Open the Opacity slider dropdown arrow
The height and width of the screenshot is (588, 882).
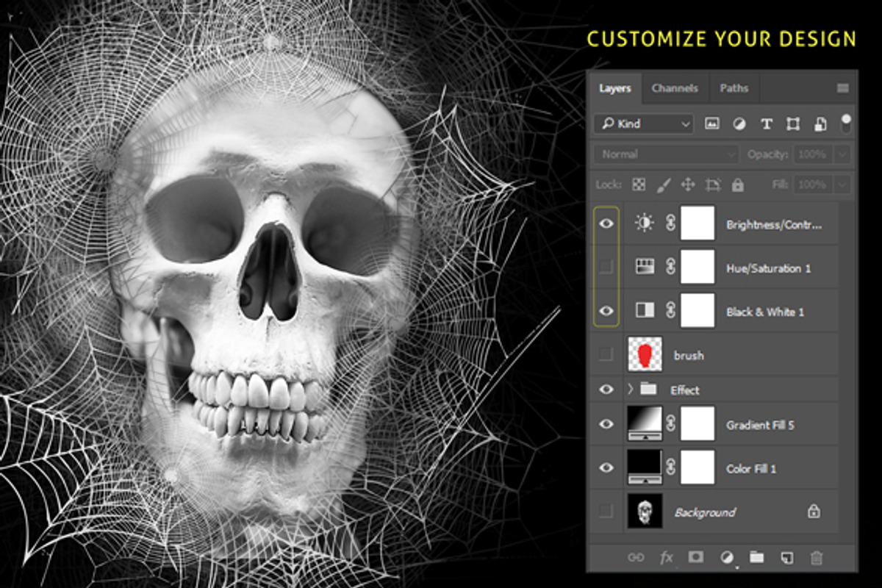[843, 154]
